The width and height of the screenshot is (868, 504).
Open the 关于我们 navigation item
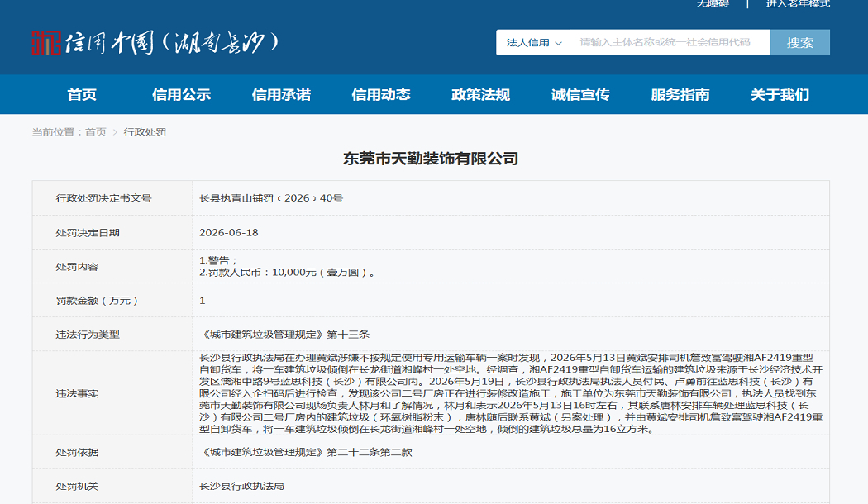click(780, 95)
